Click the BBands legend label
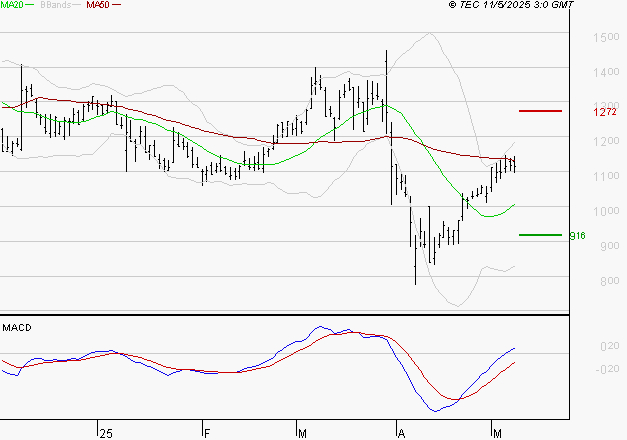The width and height of the screenshot is (627, 440). [56, 5]
